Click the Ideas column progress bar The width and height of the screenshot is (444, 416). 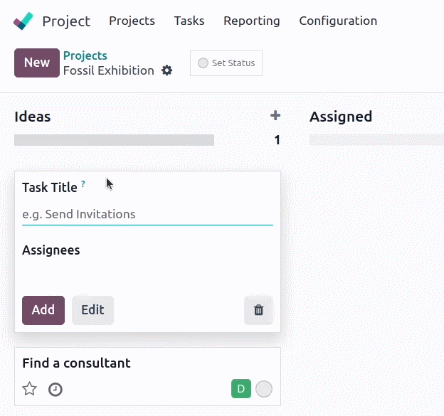click(114, 140)
